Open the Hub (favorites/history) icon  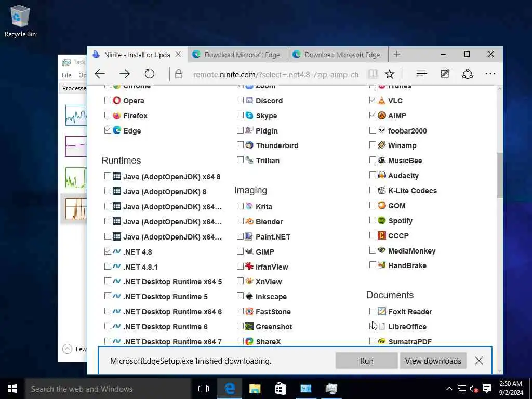point(421,74)
